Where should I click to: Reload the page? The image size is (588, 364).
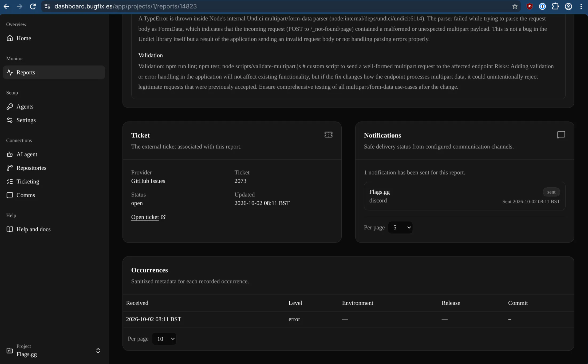point(33,6)
